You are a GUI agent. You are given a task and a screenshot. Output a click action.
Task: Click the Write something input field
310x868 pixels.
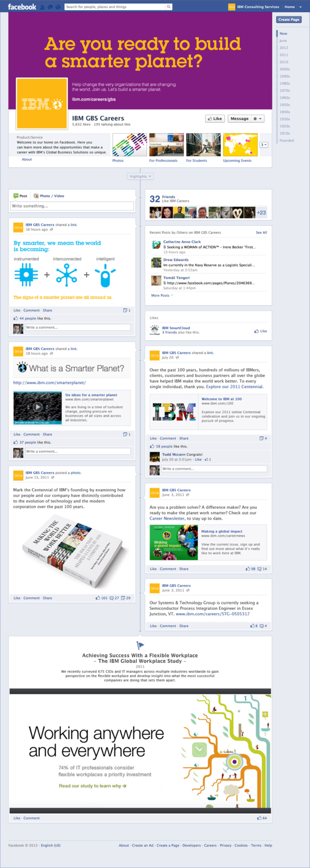(x=72, y=206)
